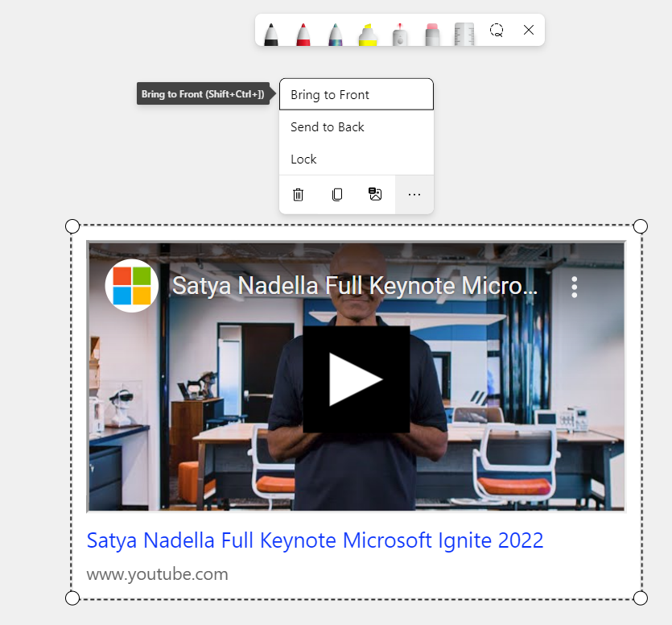Select the black pen tool
672x625 pixels.
click(271, 35)
